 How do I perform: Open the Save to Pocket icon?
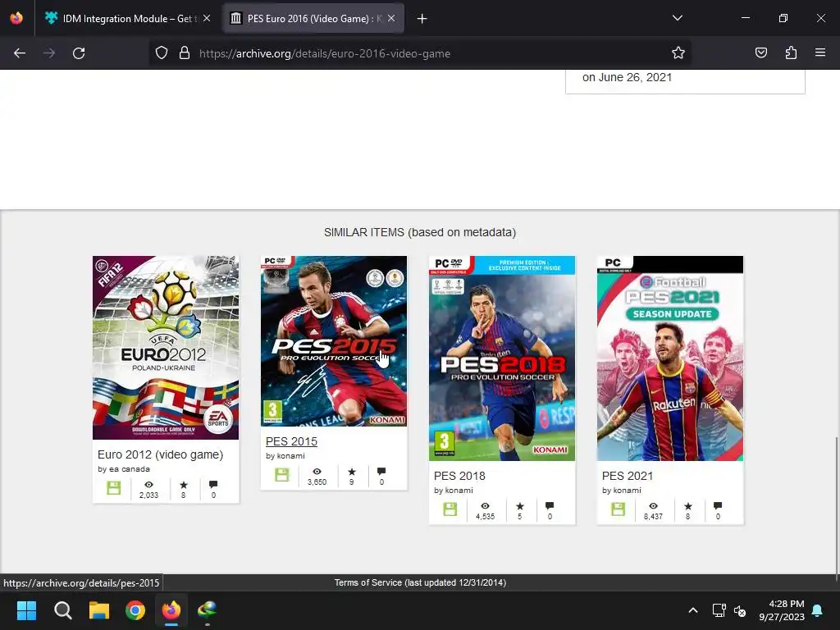click(760, 53)
